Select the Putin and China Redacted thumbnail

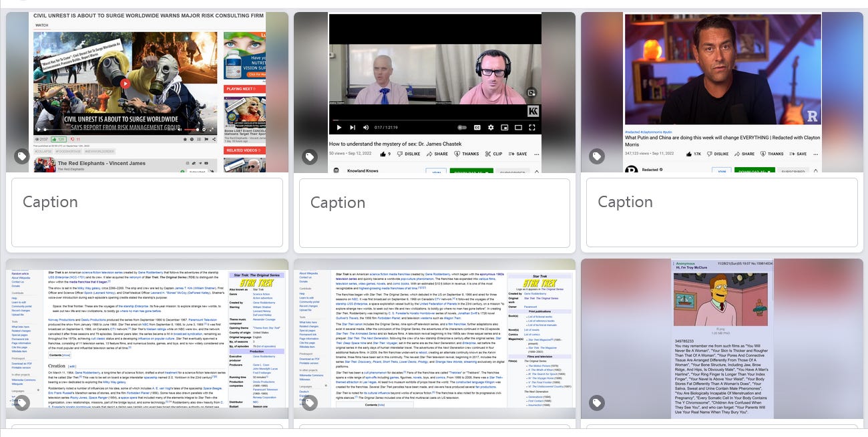722,92
